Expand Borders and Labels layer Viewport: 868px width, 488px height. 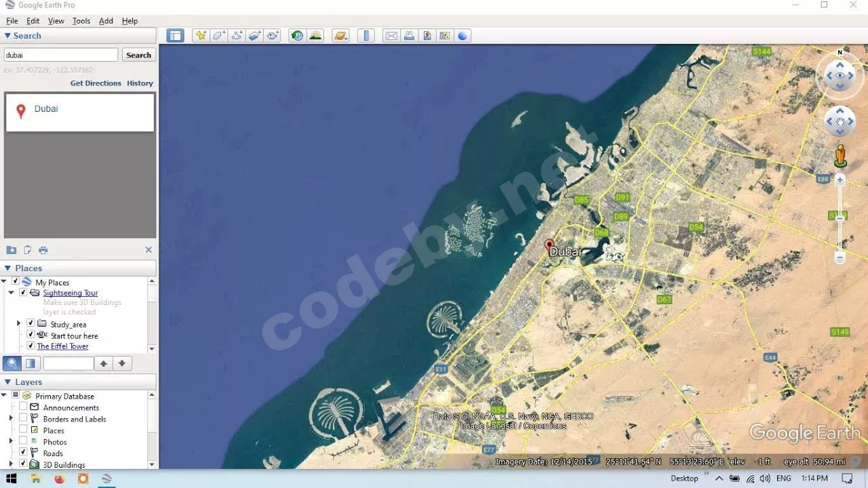(12, 419)
